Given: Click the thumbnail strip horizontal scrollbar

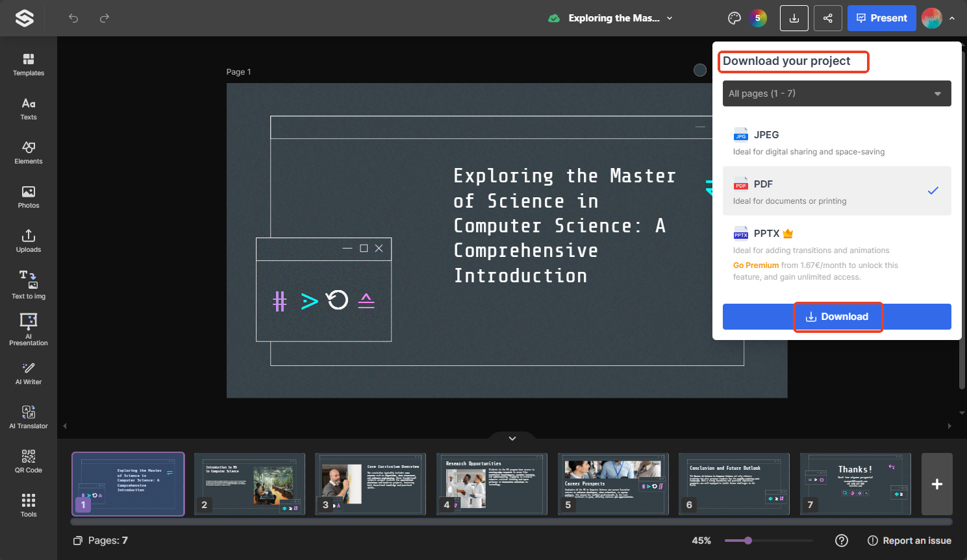Looking at the screenshot, I should pyautogui.click(x=511, y=522).
